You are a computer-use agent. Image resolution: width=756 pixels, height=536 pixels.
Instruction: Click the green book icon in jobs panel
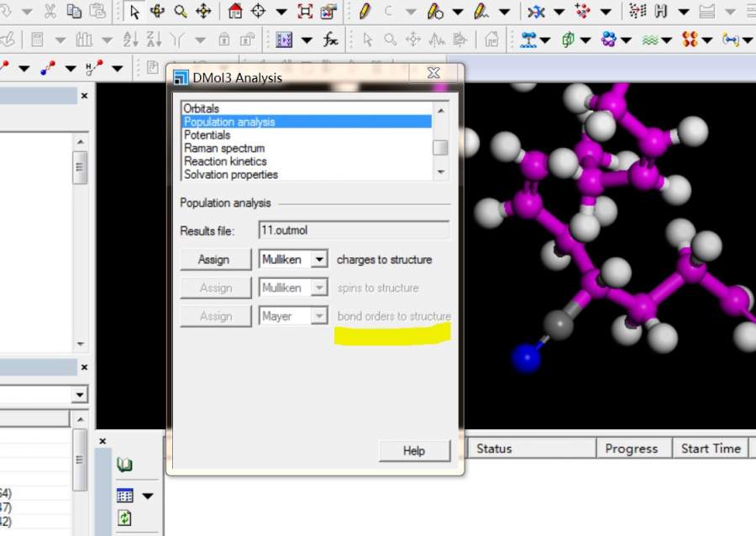125,465
